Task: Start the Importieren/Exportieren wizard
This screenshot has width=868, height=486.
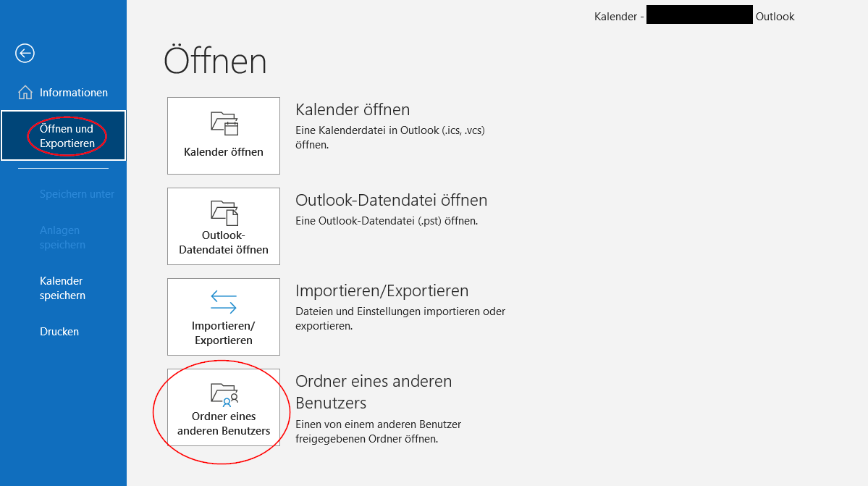Action: pyautogui.click(x=223, y=317)
